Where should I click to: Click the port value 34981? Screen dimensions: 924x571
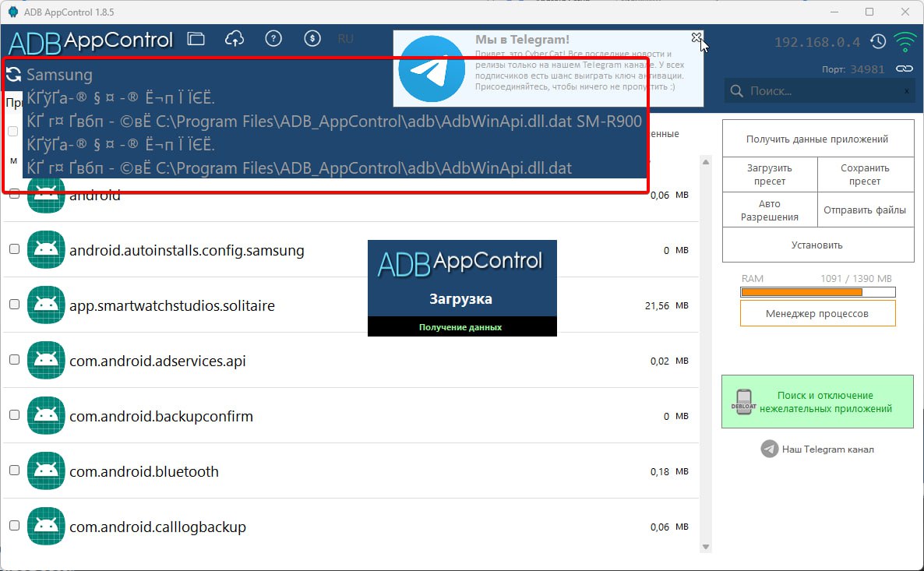pos(867,69)
